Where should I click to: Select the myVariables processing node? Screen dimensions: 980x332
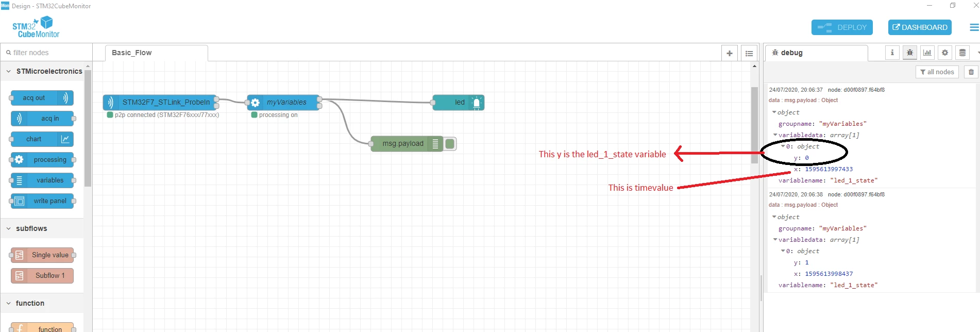coord(283,103)
